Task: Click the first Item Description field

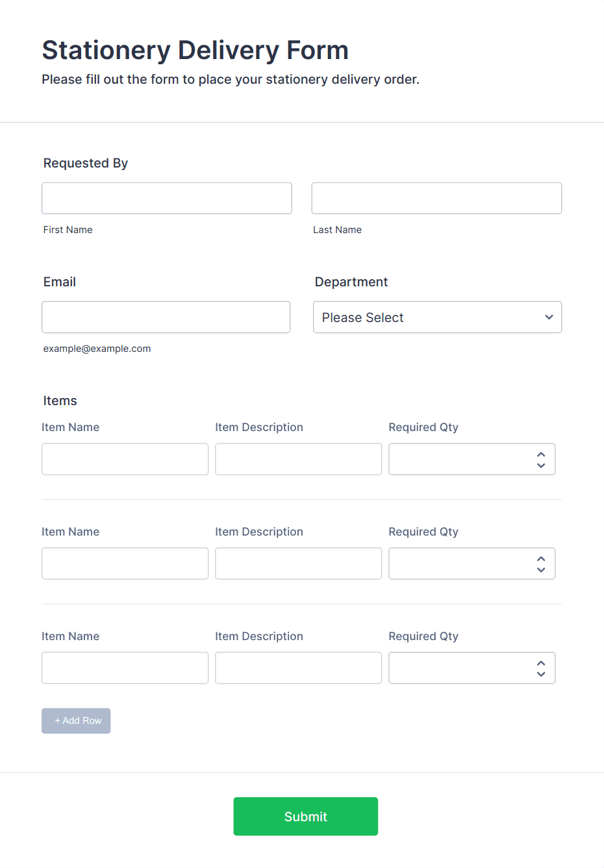Action: pyautogui.click(x=298, y=459)
